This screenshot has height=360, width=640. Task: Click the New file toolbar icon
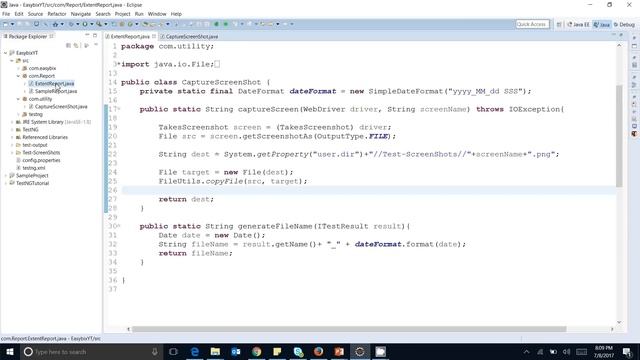pyautogui.click(x=6, y=24)
